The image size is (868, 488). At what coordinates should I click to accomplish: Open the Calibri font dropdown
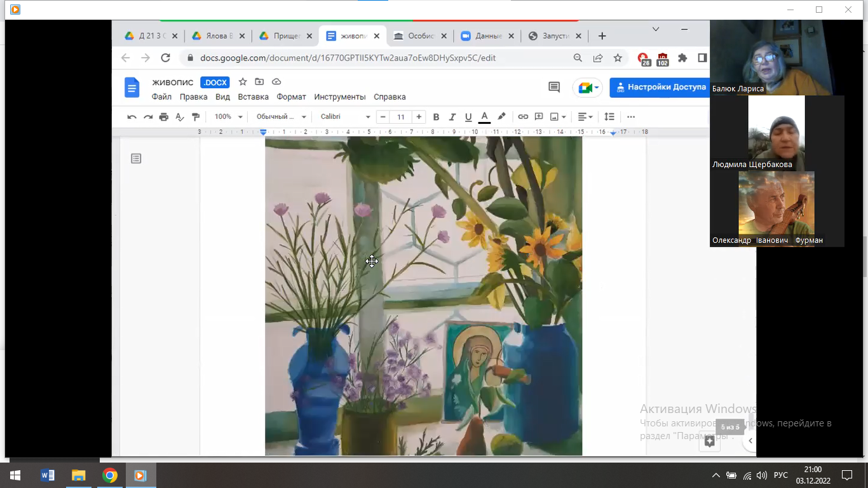345,117
